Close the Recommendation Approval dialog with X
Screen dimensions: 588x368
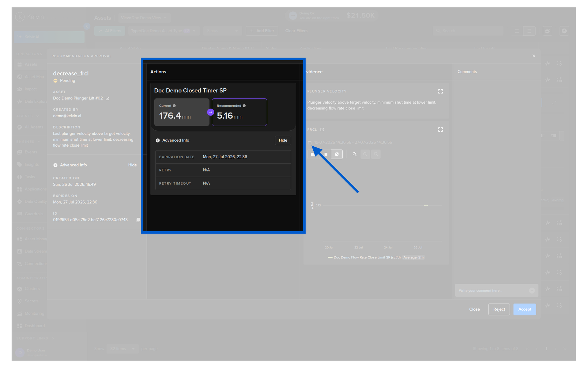[534, 56]
